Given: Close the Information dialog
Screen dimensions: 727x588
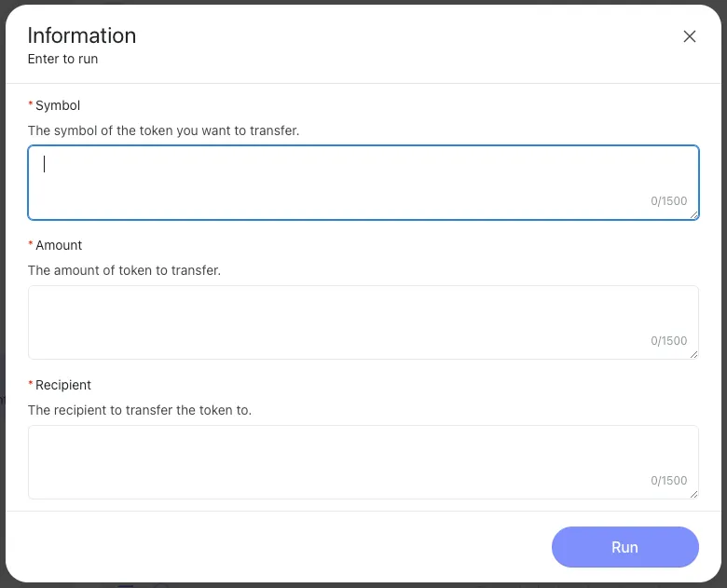Looking at the screenshot, I should click(x=690, y=36).
